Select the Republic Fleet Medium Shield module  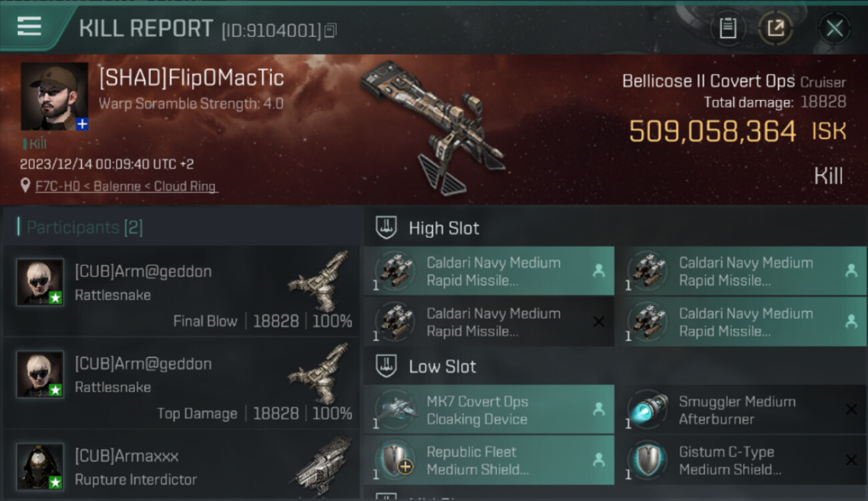[489, 460]
